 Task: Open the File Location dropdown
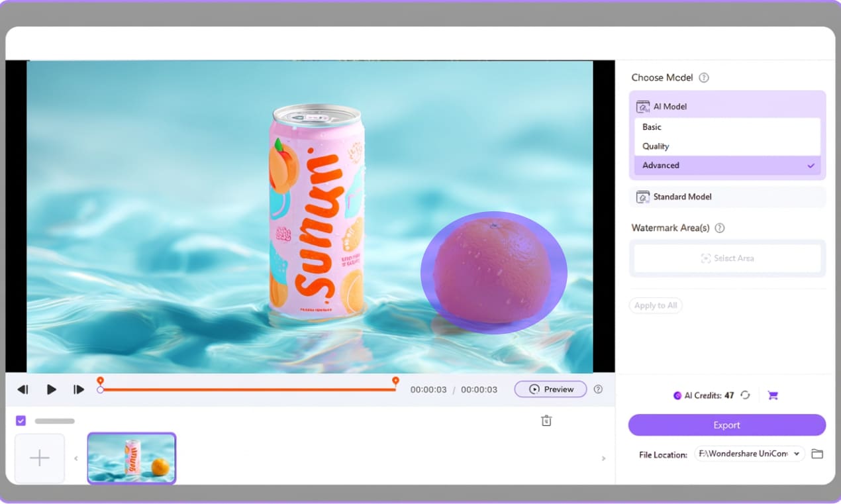(x=750, y=454)
